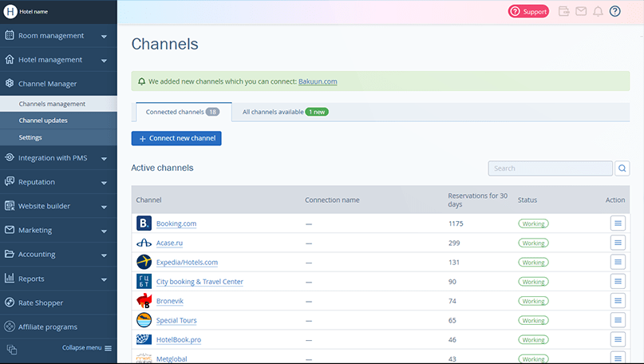
Task: Expand Room management dropdown arrow
Action: 104,36
